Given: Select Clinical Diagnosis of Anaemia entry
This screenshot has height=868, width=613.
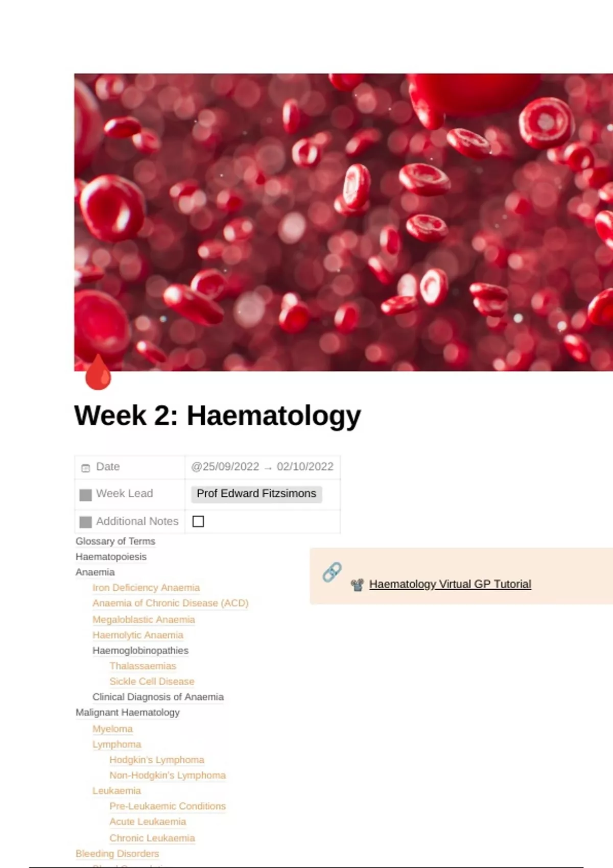Looking at the screenshot, I should point(158,697).
